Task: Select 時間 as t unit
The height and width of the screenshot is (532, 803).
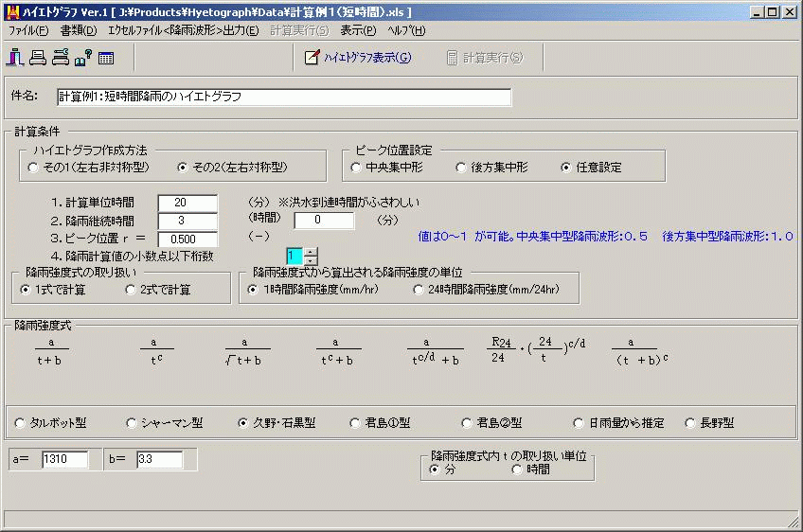Action: (x=531, y=470)
